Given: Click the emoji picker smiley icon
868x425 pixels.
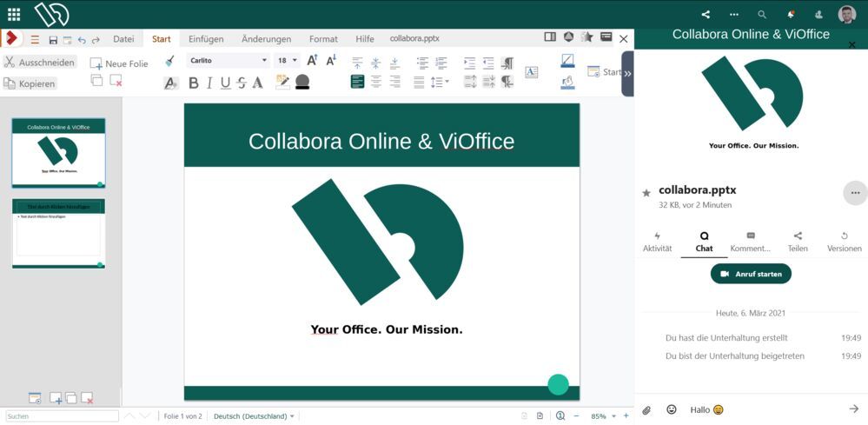Looking at the screenshot, I should [x=672, y=409].
